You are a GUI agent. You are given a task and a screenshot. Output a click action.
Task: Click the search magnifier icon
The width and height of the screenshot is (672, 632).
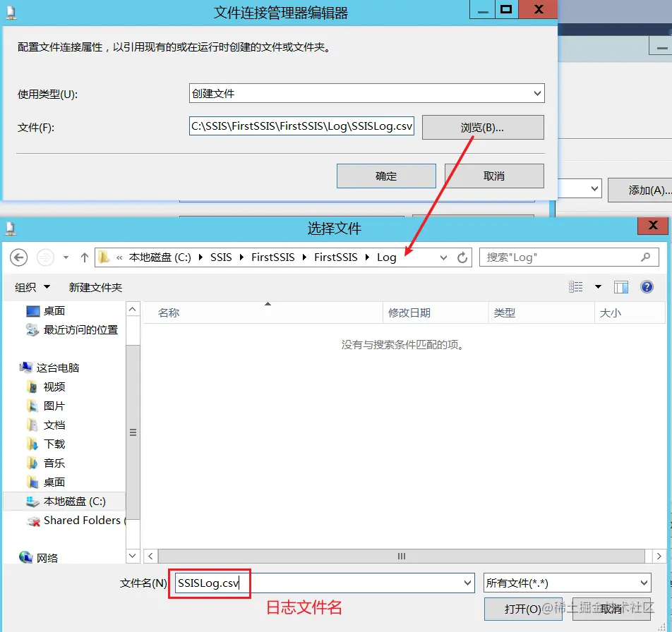coord(645,257)
